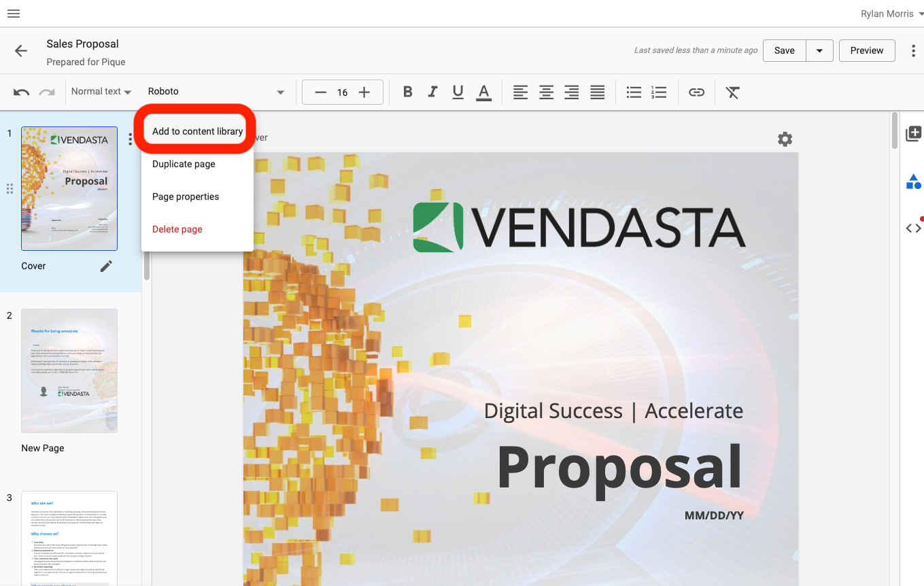This screenshot has width=924, height=586.
Task: Rename Cover page with pencil icon
Action: (106, 266)
